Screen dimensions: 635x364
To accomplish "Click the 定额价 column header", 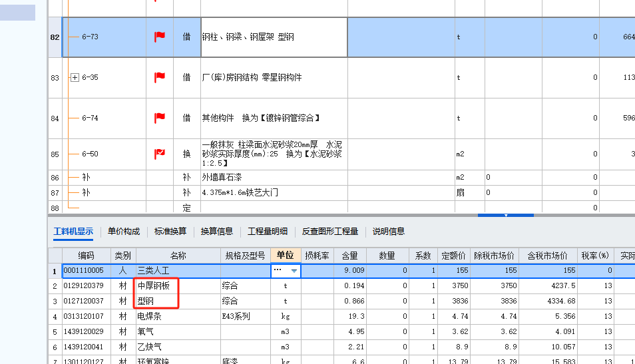I will point(453,256).
